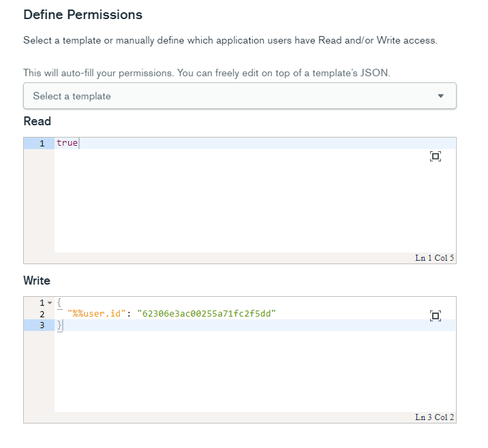
Task: Click the 'Ln 1 Col 5' status indicator
Action: 434,258
